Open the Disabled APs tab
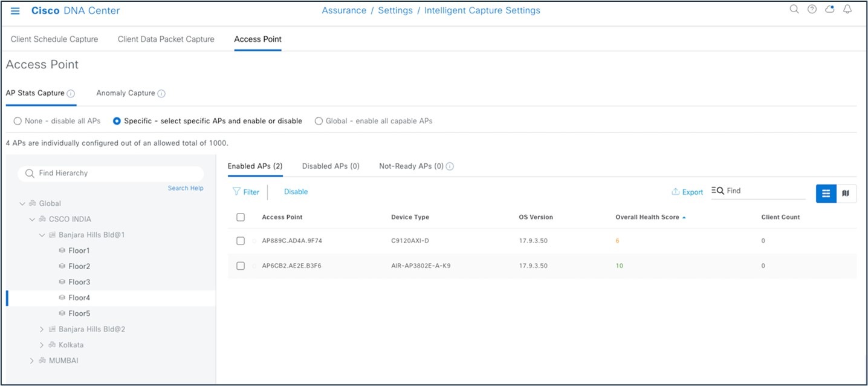This screenshot has width=868, height=386. click(x=330, y=166)
